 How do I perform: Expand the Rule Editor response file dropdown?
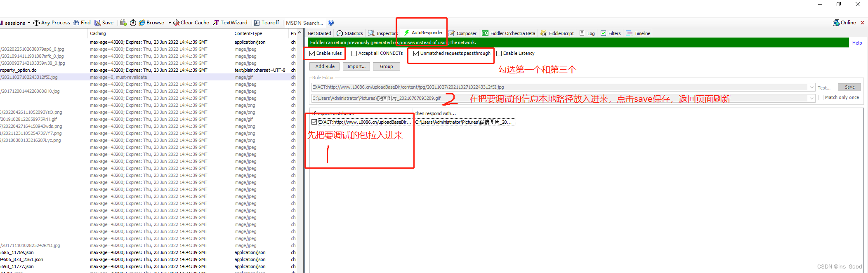[811, 98]
